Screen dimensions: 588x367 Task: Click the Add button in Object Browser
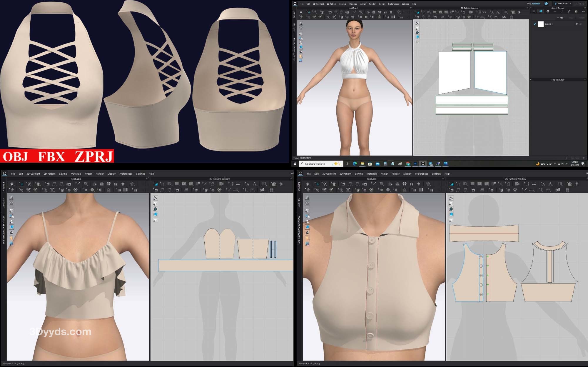tap(560, 18)
